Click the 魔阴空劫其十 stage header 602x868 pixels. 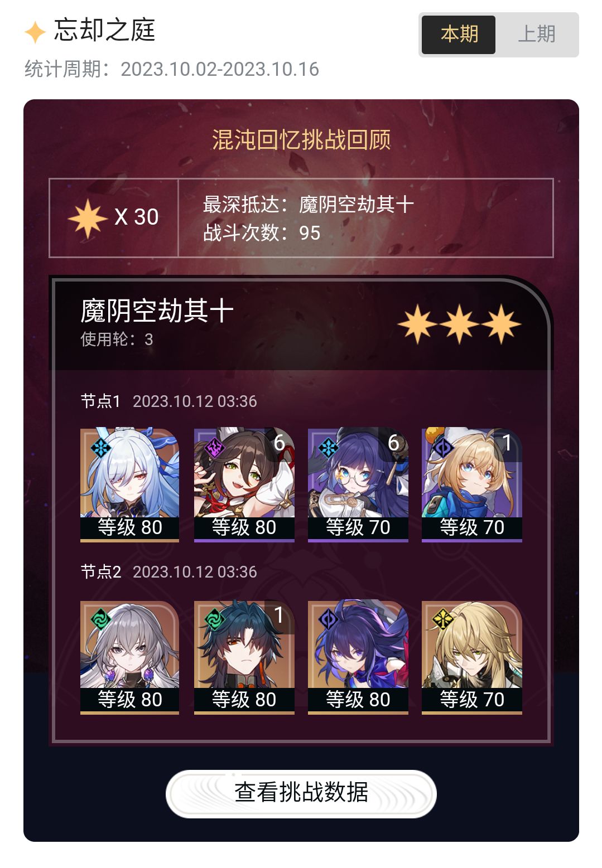[x=157, y=311]
